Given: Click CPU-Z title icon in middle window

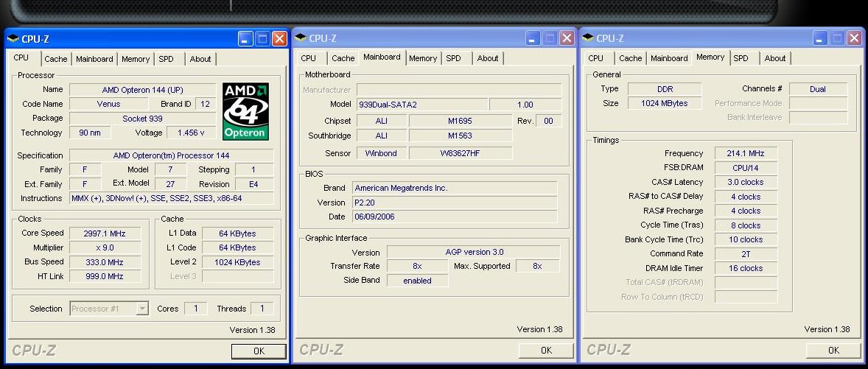Looking at the screenshot, I should tap(301, 38).
